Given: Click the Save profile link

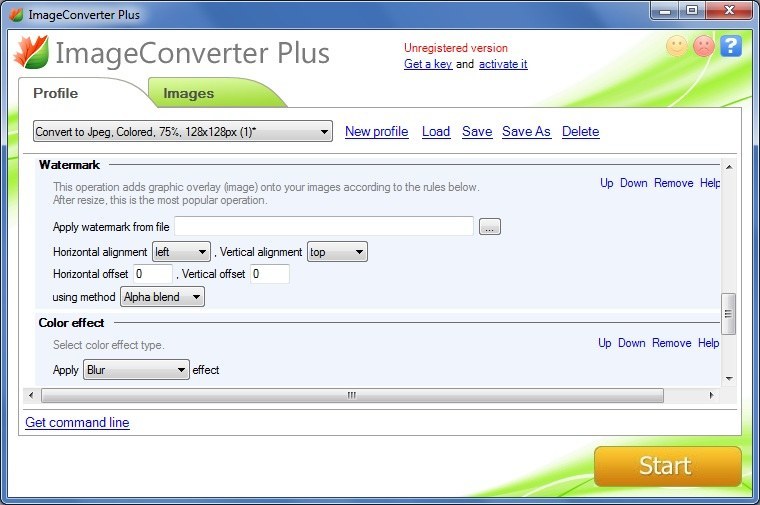Looking at the screenshot, I should click(x=477, y=131).
